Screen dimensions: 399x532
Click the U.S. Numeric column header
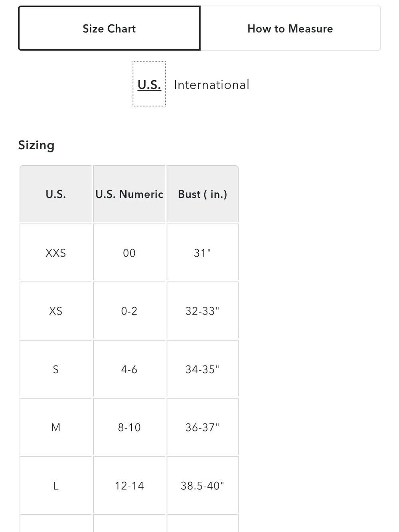129,194
